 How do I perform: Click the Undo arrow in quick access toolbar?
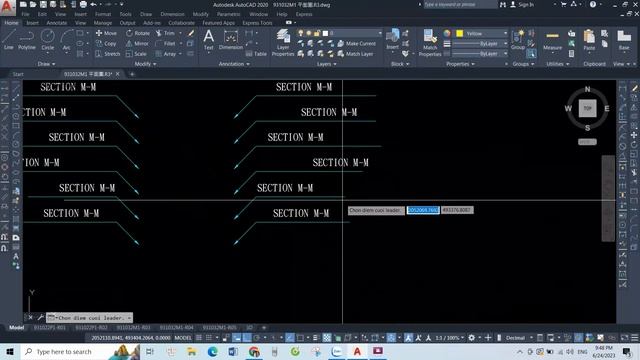point(93,4)
